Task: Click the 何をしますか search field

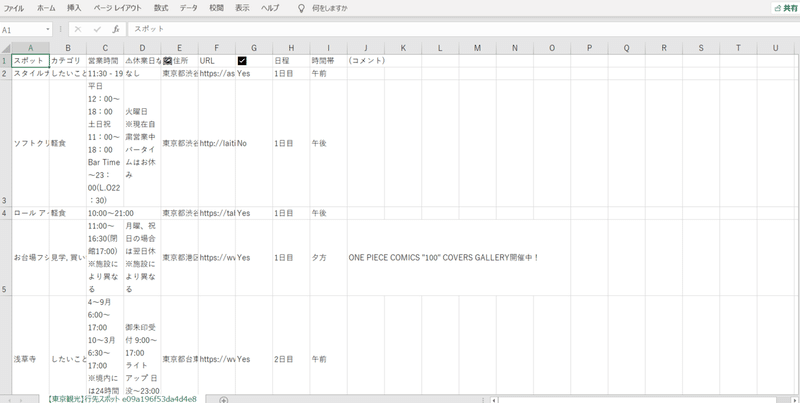Action: pyautogui.click(x=330, y=8)
